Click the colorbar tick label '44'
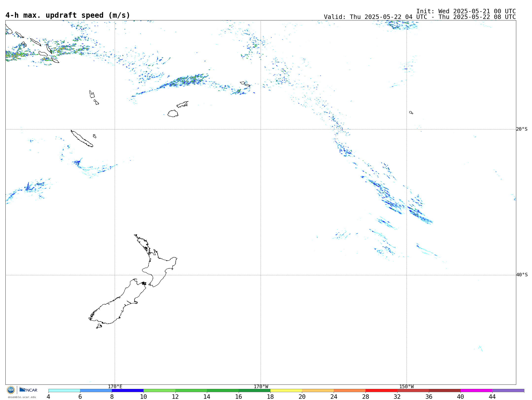This screenshot has height=400, width=532. point(492,397)
